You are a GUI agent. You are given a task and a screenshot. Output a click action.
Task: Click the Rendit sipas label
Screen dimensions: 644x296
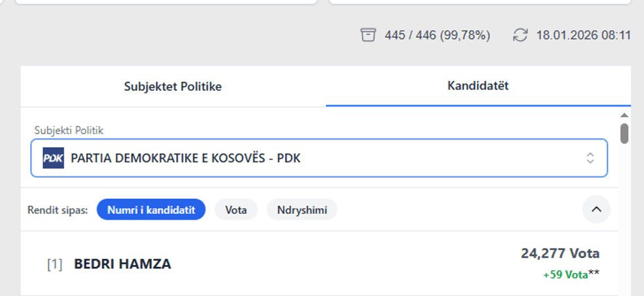(x=58, y=210)
